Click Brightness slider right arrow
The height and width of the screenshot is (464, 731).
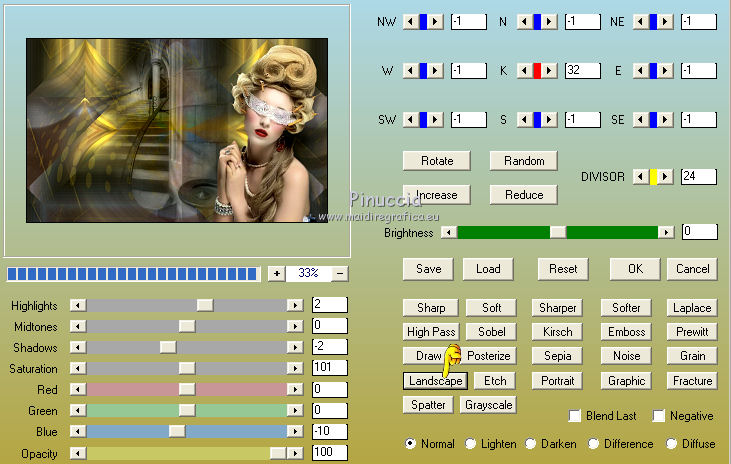pos(666,232)
